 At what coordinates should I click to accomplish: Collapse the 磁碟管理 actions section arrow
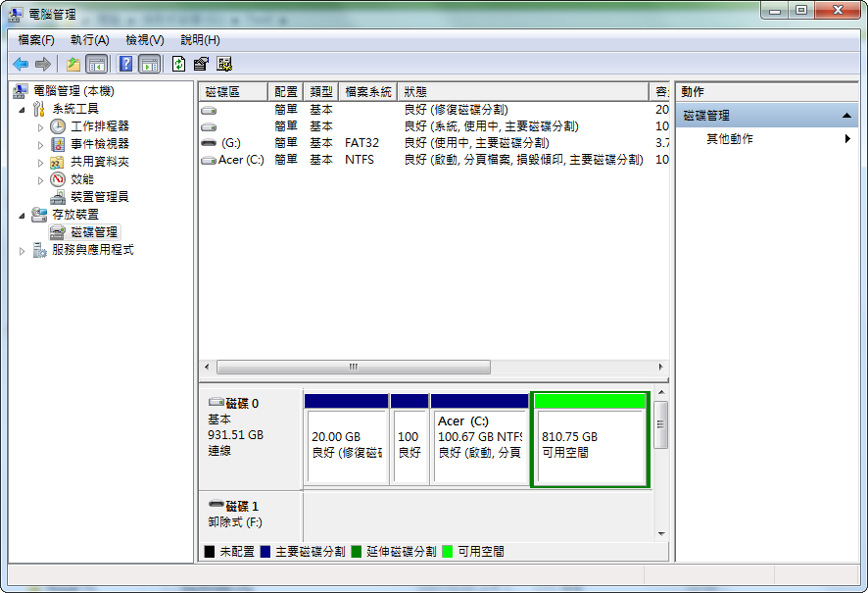tap(846, 116)
